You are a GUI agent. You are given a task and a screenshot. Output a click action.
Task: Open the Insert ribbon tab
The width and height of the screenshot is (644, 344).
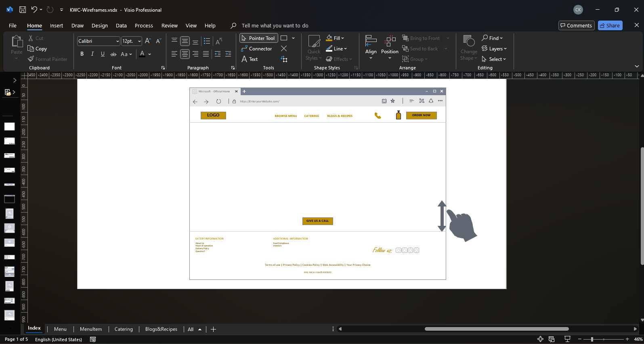tap(57, 25)
